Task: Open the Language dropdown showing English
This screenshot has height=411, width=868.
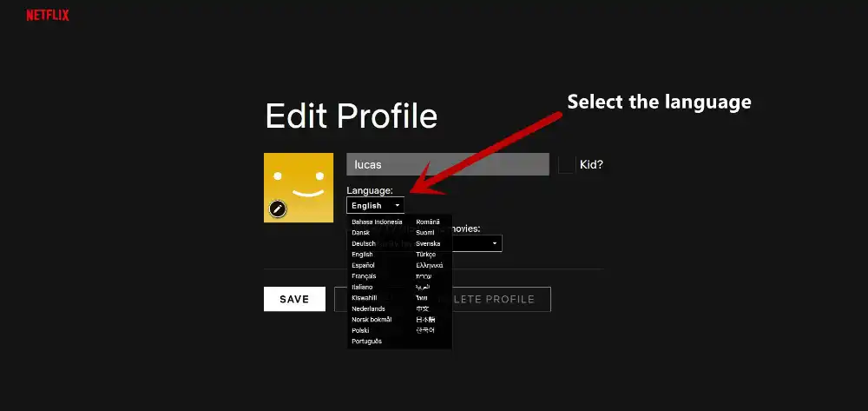Action: click(x=375, y=205)
